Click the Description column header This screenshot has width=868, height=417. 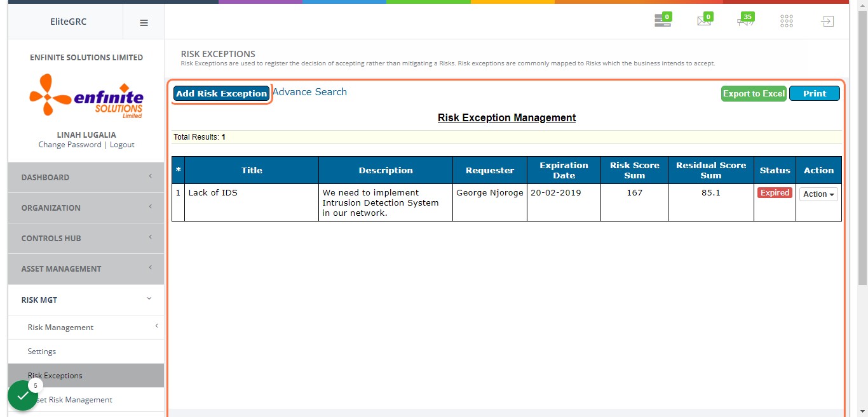coord(386,170)
